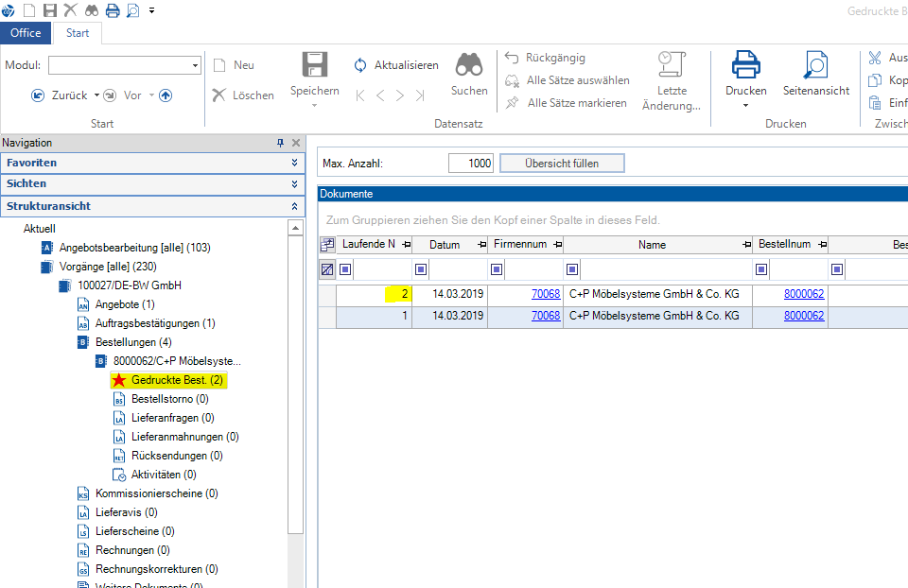Open the Modul dropdown

196,65
